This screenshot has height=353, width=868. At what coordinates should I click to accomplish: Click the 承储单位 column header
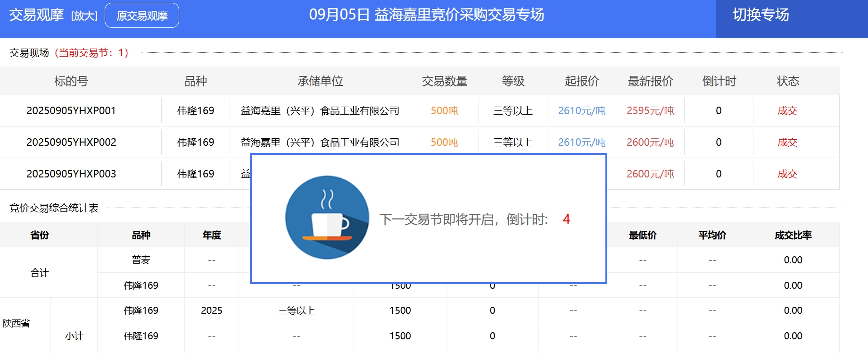click(320, 81)
